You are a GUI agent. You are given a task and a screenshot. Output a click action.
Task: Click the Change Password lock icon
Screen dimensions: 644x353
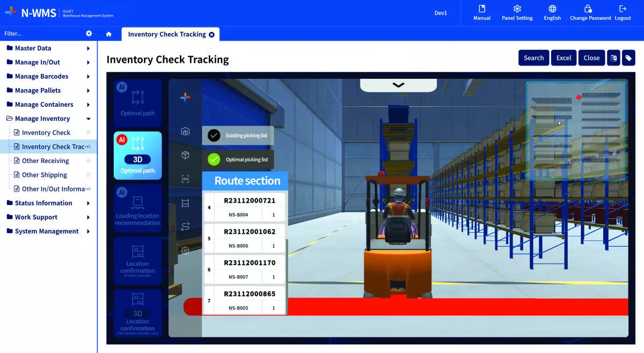(x=588, y=9)
